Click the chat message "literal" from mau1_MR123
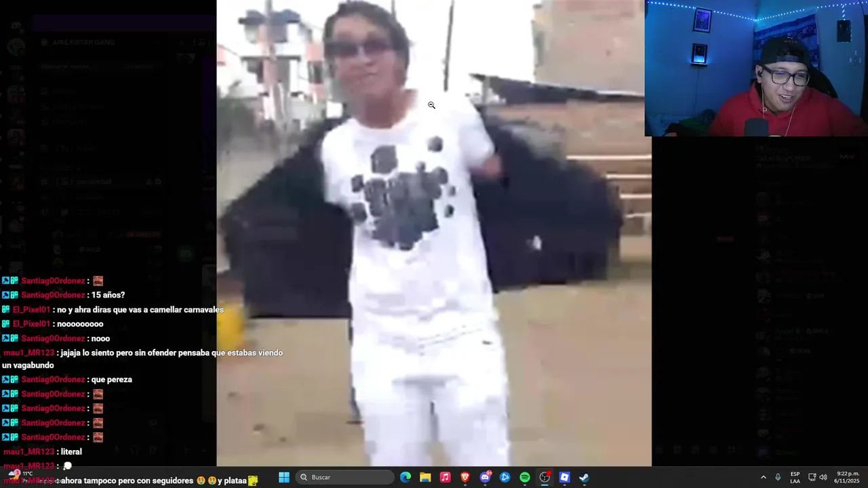This screenshot has height=488, width=868. (71, 451)
